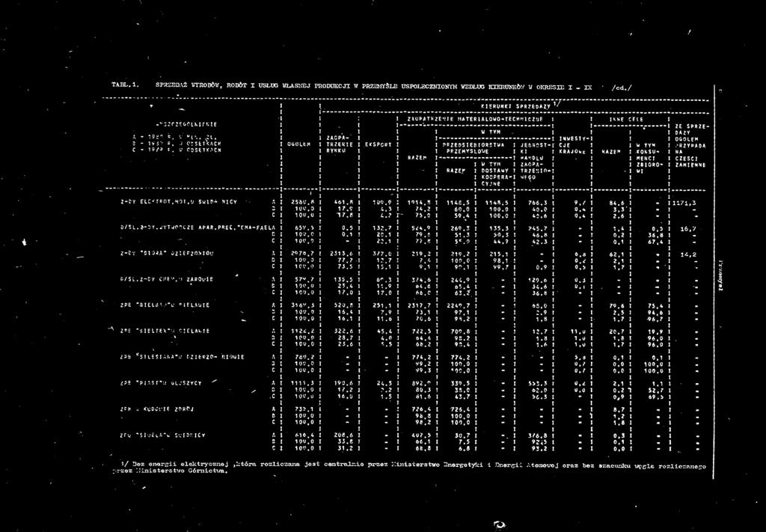Image resolution: width=766 pixels, height=532 pixels.
Task: Click row label 'Z-DY "DIORA" DZIERZONIOW'
Action: (x=167, y=253)
